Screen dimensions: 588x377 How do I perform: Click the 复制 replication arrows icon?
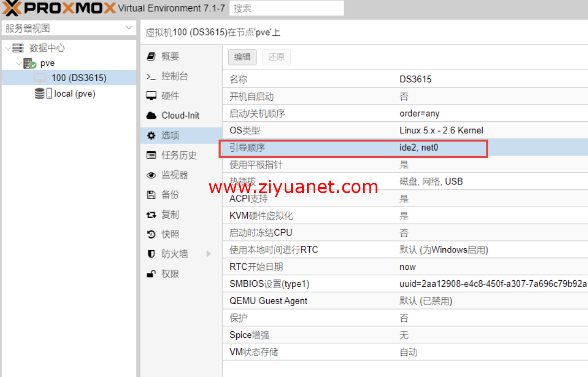click(x=151, y=215)
